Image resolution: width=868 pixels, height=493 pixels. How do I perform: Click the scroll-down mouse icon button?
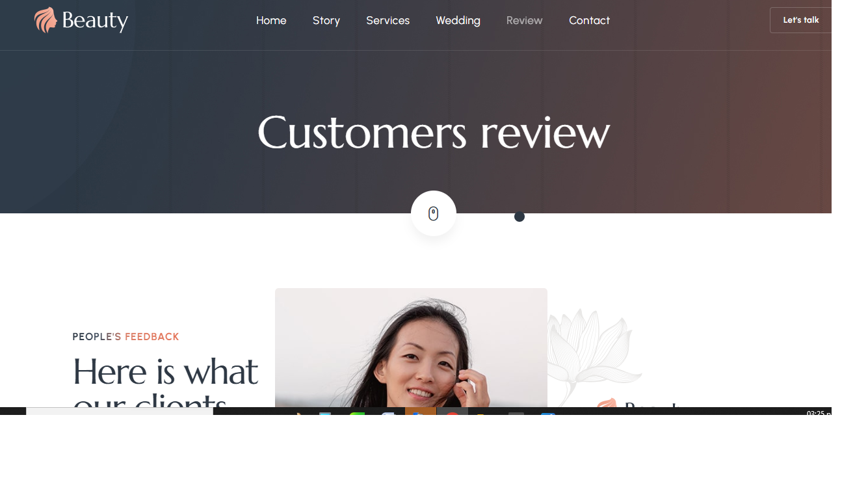click(x=434, y=213)
